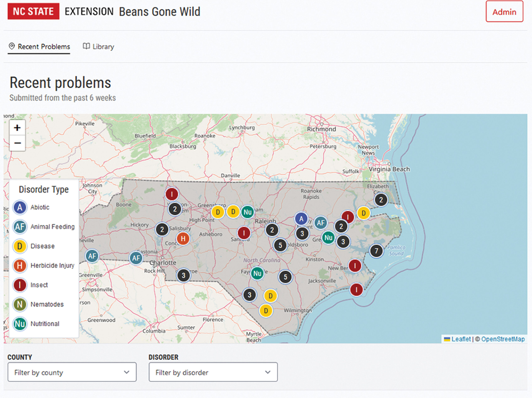Open the Filter by county dropdown

72,372
